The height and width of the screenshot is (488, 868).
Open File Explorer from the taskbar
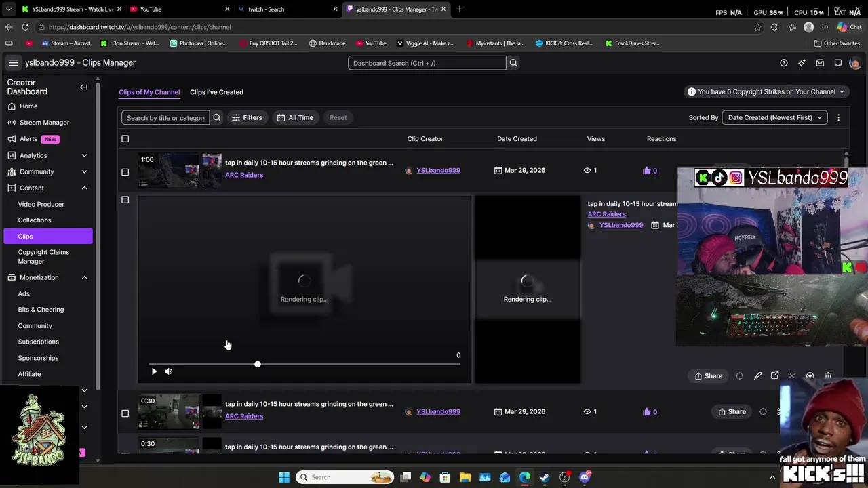coord(465,477)
